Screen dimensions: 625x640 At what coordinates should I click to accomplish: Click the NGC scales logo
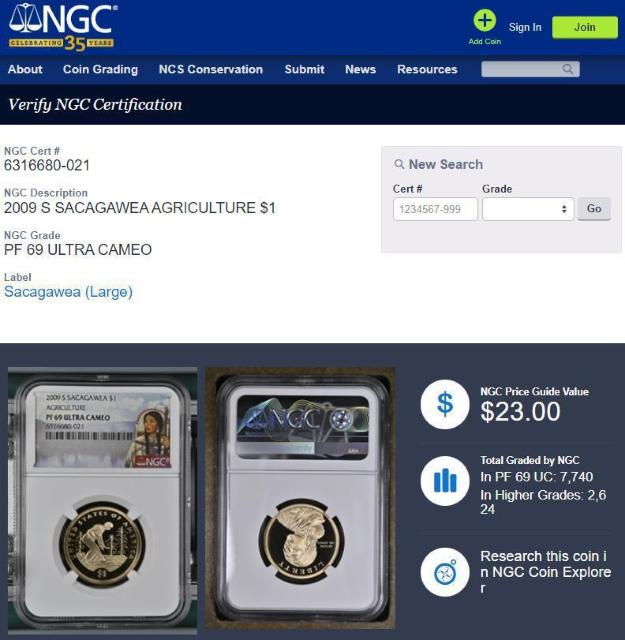point(63,27)
